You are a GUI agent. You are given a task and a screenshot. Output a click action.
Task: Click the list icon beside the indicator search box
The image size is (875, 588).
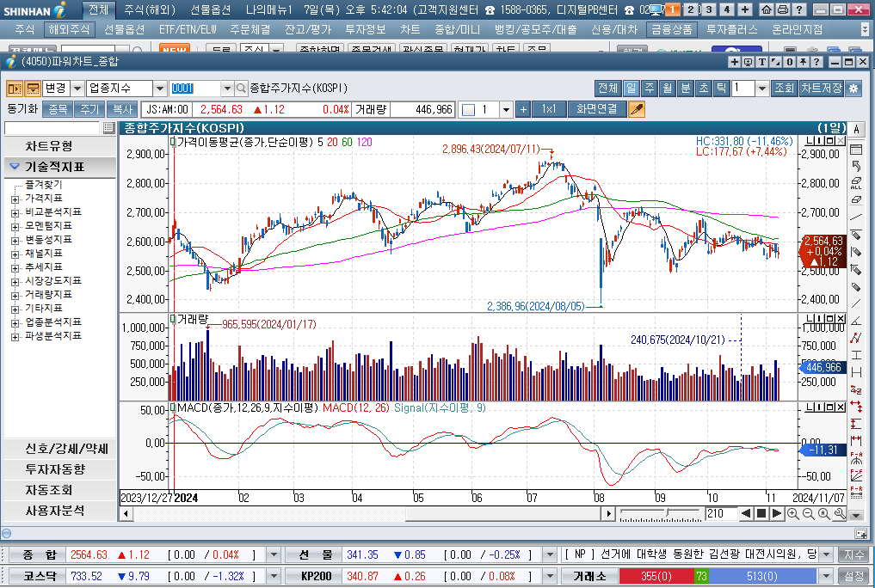[108, 128]
